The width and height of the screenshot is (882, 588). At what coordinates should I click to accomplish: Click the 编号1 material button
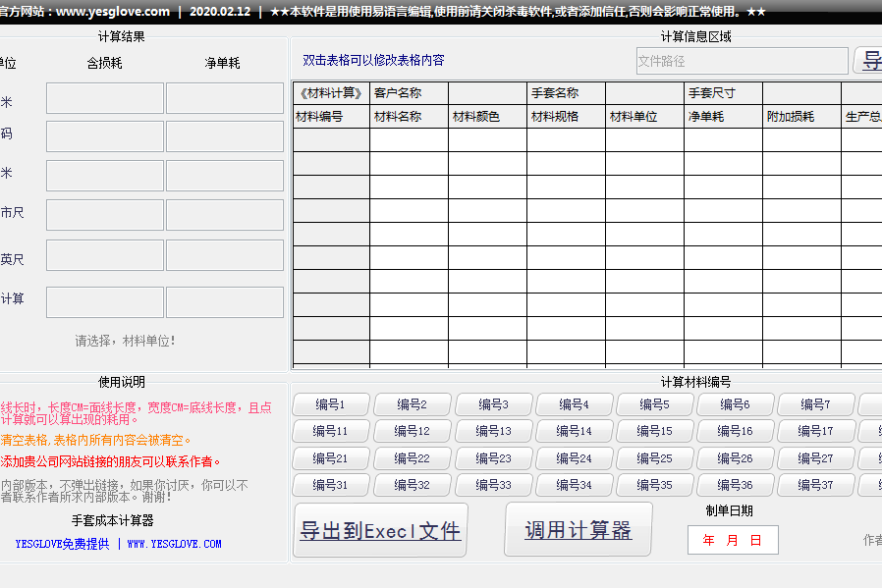click(x=330, y=404)
